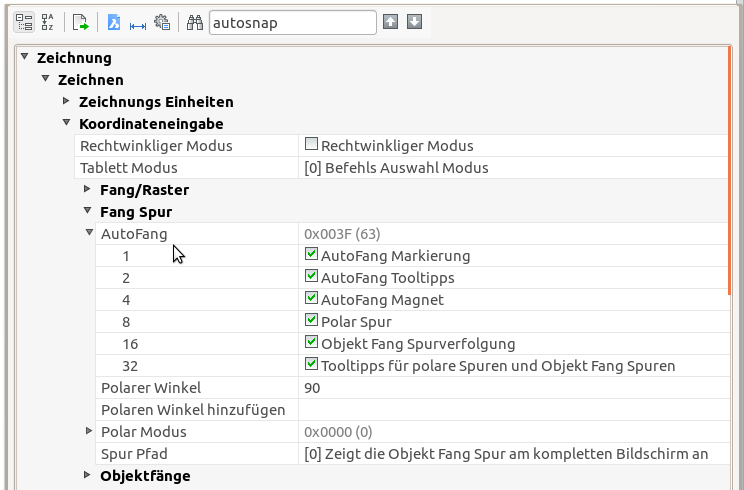Click the autosnap search field

292,22
